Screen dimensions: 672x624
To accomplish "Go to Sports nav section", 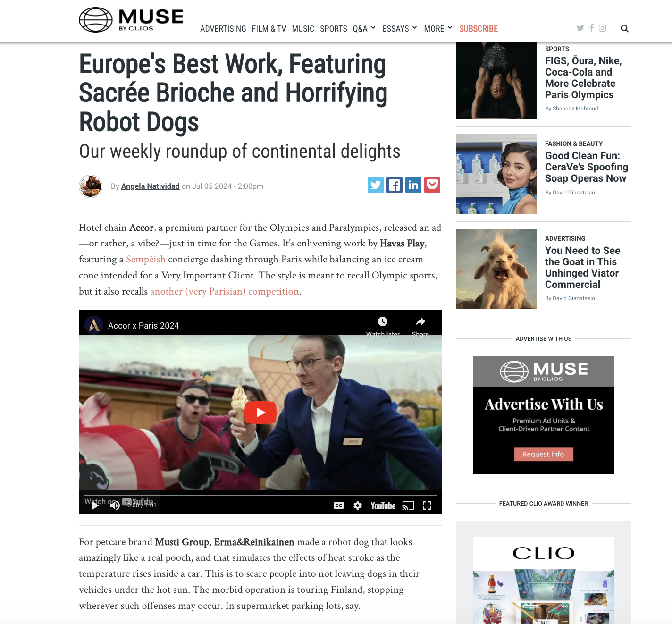I will point(334,29).
